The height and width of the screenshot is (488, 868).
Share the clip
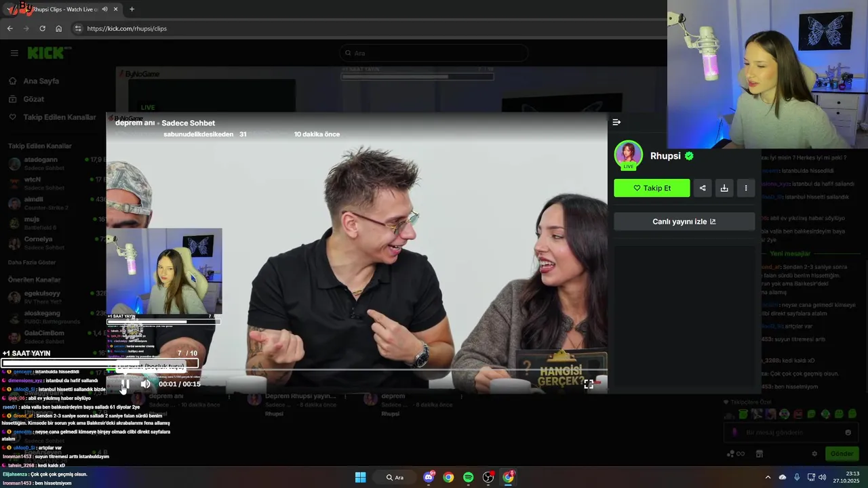(x=703, y=188)
